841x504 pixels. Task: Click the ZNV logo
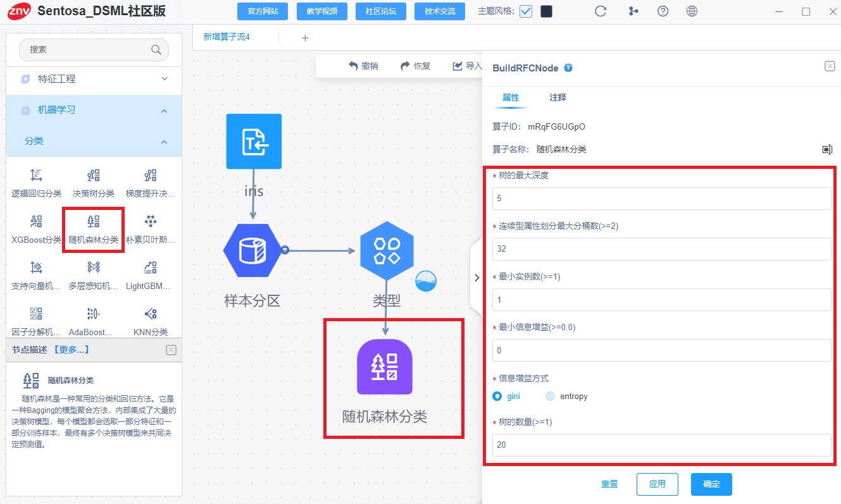19,11
